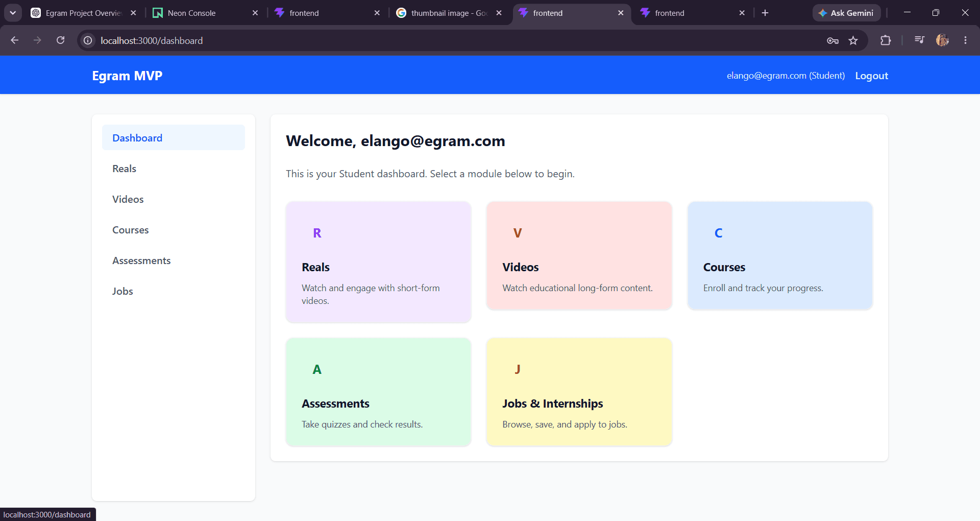980x521 pixels.
Task: Click 'Welcome, elango@egram.com' heading
Action: click(396, 141)
